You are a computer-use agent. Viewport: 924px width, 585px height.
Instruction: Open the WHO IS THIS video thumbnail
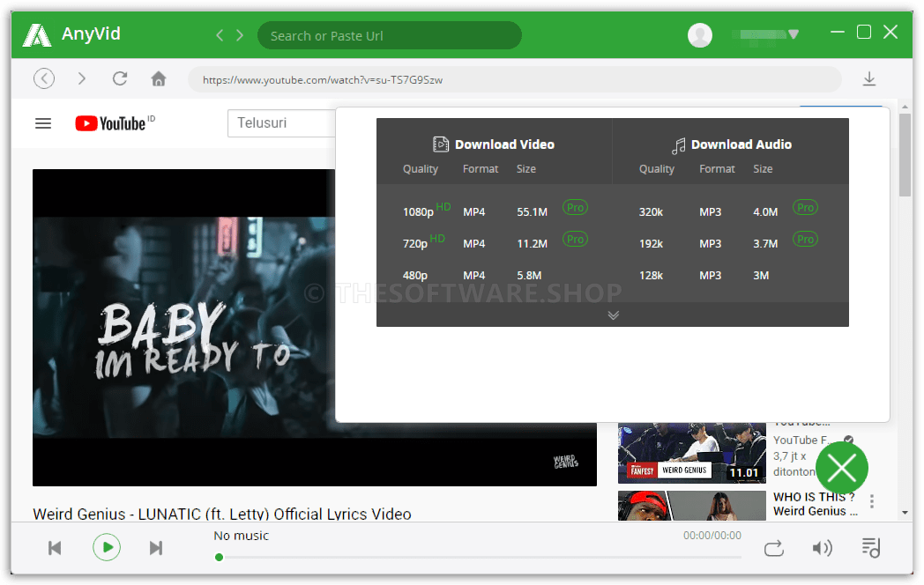pos(692,506)
